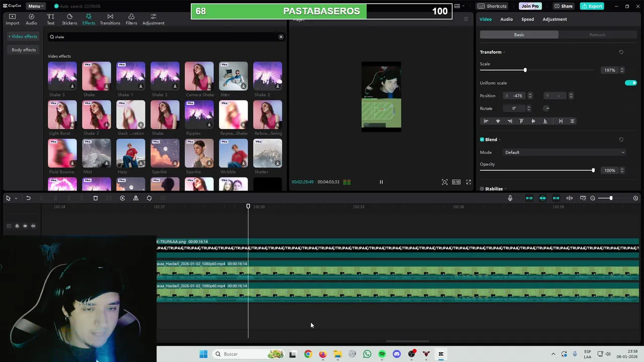Reset the Blend settings
644x362 pixels.
pos(621,140)
